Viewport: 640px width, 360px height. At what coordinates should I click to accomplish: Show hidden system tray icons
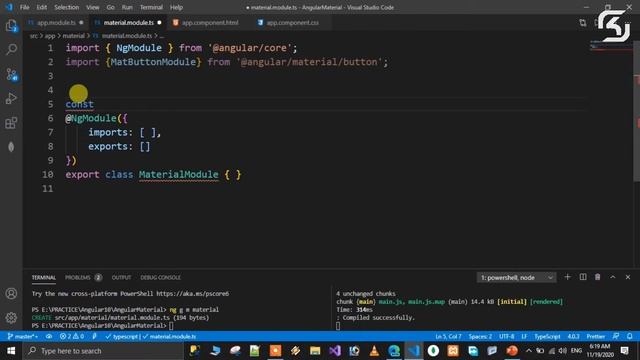(x=529, y=351)
